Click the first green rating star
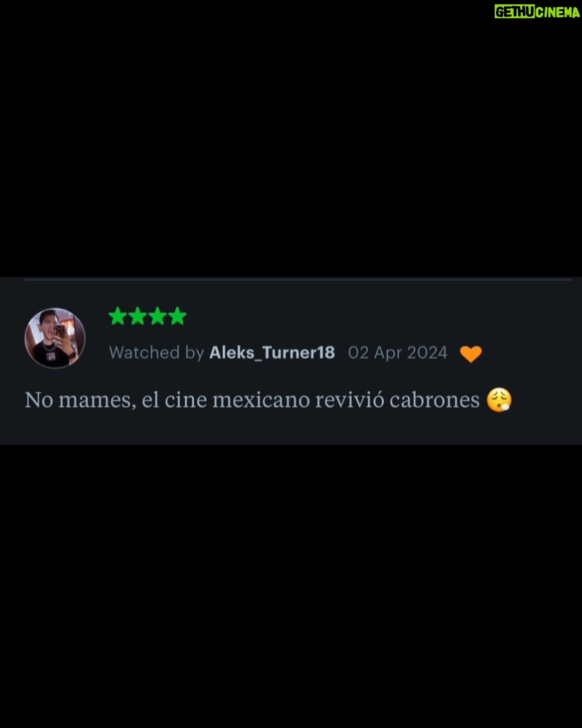The width and height of the screenshot is (582, 728). (x=118, y=316)
